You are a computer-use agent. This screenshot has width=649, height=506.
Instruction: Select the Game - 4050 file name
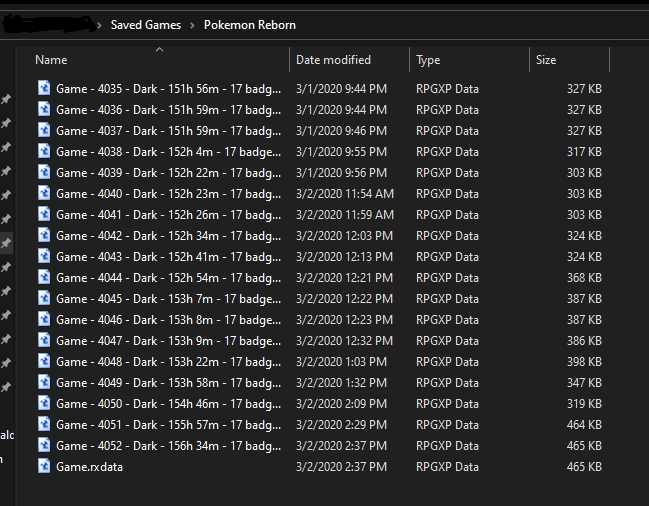[168, 403]
